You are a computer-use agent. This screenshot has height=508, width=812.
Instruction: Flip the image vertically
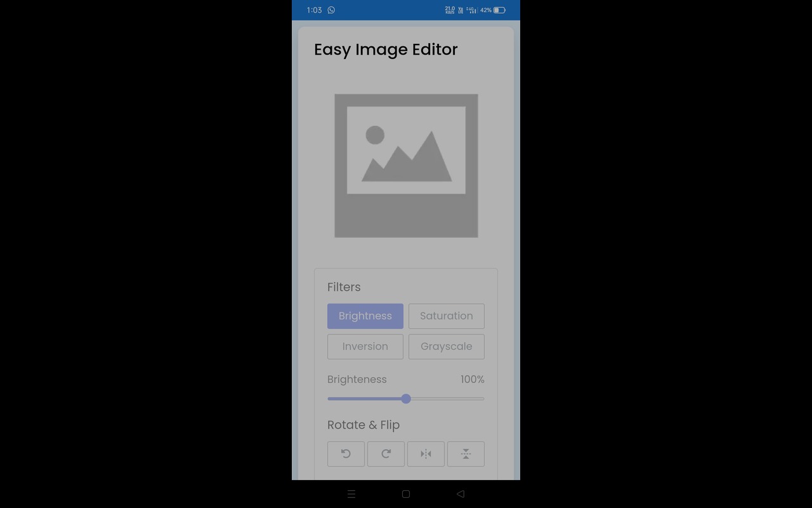click(x=466, y=453)
